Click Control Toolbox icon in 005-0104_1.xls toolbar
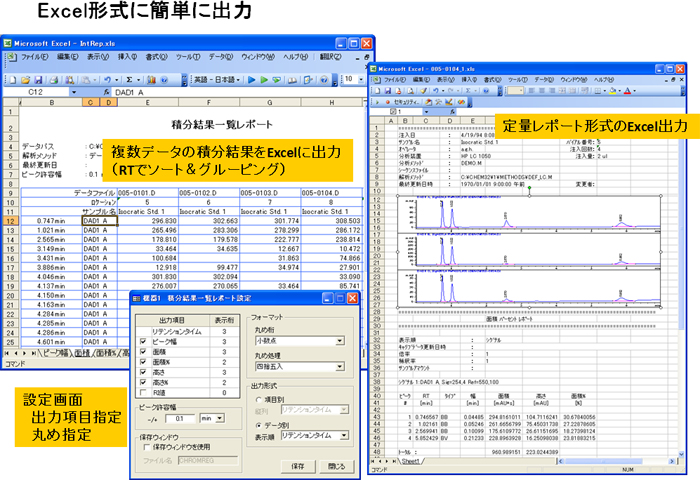700x480 pixels. tap(438, 102)
